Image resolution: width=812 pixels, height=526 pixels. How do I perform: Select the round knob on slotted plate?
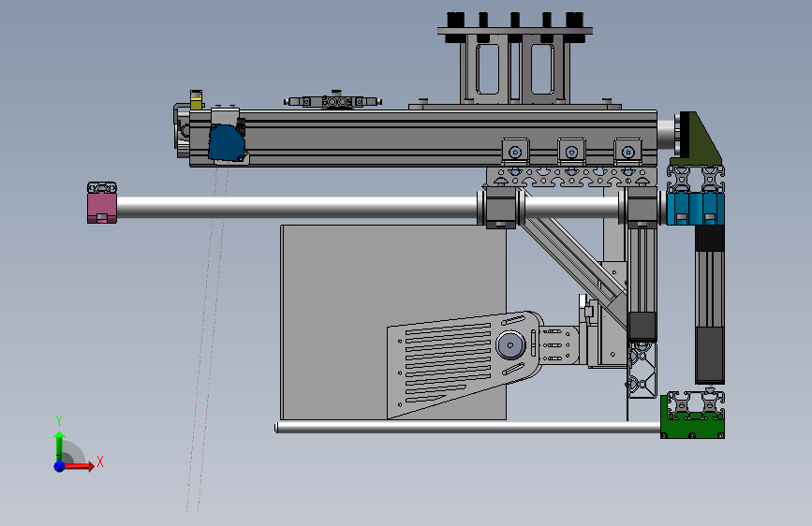(510, 344)
